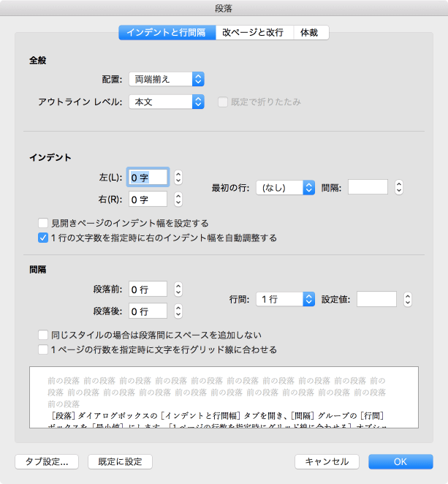Viewport: 448px width, 484px height.
Task: Click the stepper next to 間隔 indent width
Action: [398, 187]
